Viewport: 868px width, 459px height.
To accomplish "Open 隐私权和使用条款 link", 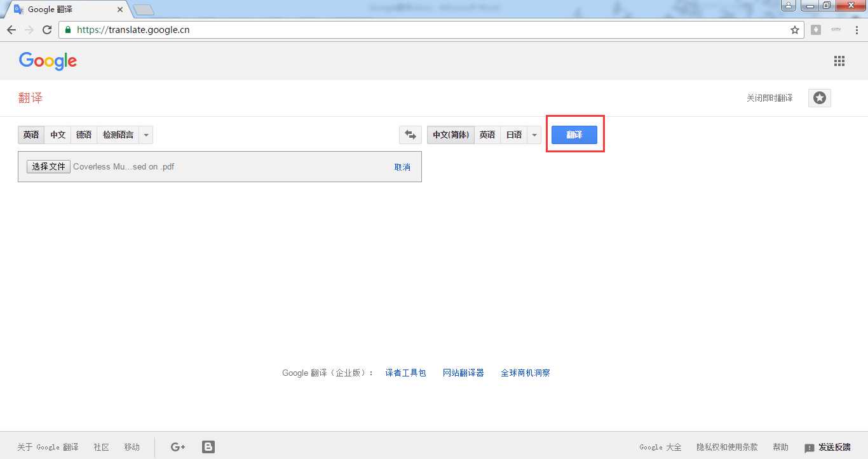I will click(x=727, y=447).
